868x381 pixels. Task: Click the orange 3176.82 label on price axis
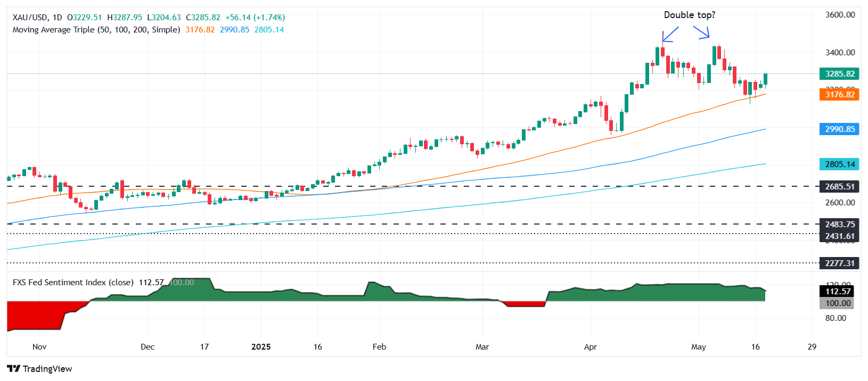tap(839, 95)
